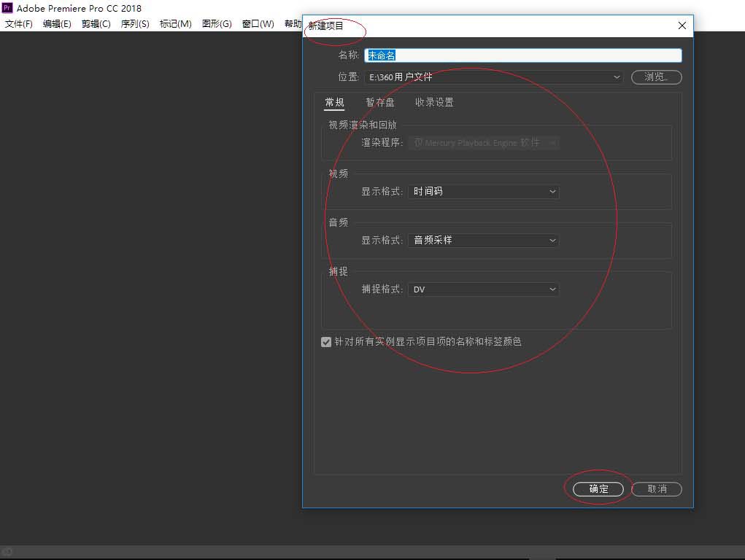This screenshot has height=560, width=745.
Task: Cancel the dialog with 取消 button
Action: tap(657, 489)
